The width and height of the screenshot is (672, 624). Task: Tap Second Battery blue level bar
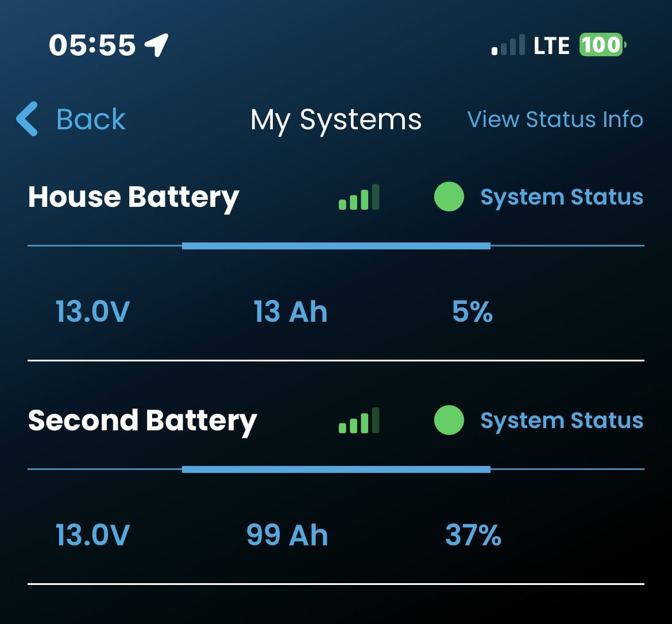tap(336, 469)
